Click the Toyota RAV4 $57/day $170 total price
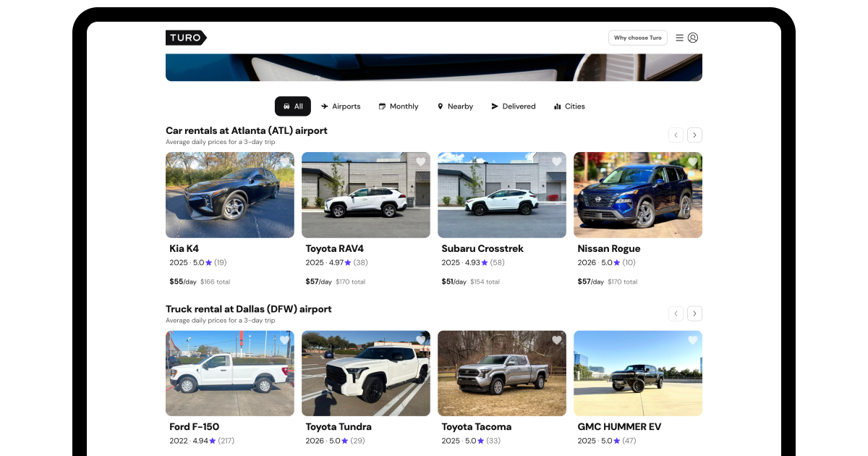Screen dimensions: 868x456 coord(336,282)
